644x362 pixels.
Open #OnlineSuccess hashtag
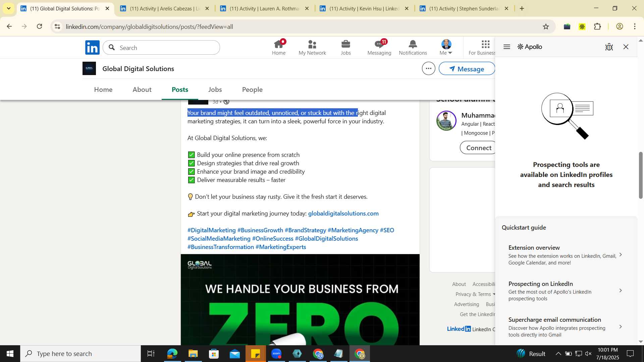(273, 239)
